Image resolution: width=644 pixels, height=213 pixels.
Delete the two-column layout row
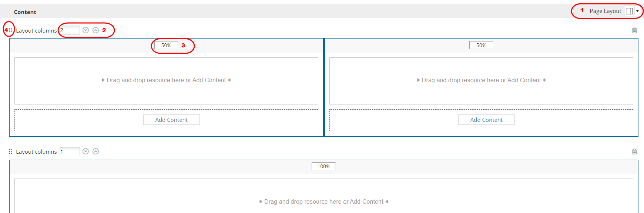[634, 30]
